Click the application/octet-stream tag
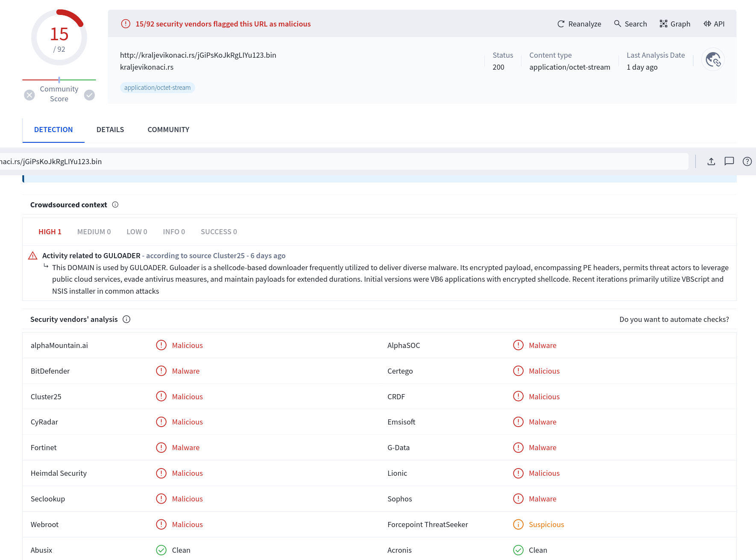Image resolution: width=756 pixels, height=560 pixels. (x=158, y=88)
